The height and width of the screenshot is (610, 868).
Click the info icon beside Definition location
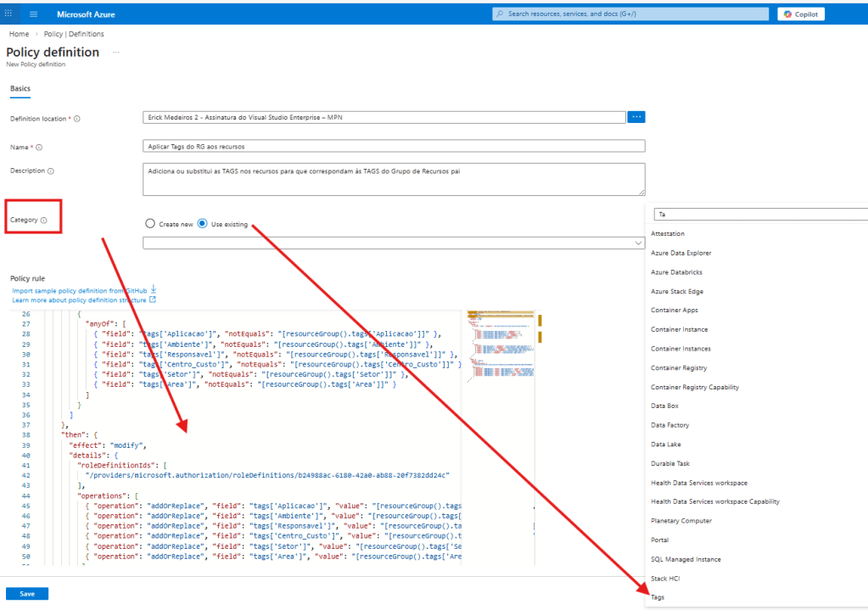tap(77, 119)
